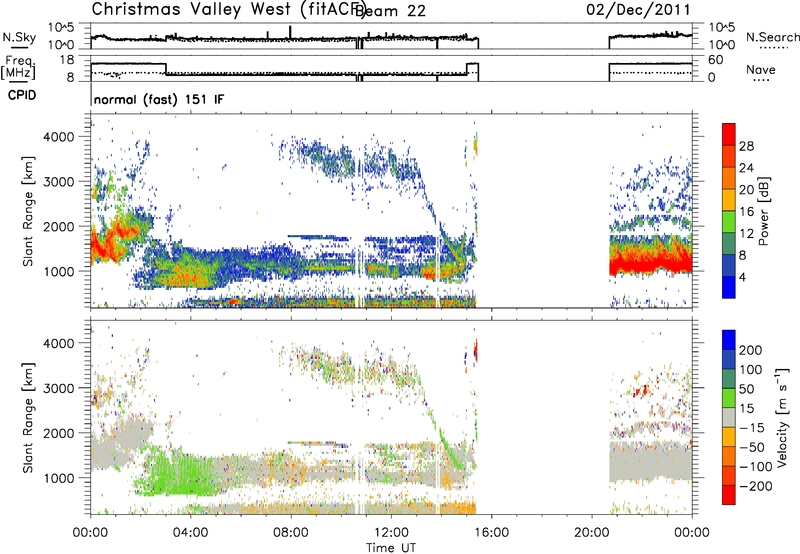This screenshot has height=554, width=800.
Task: Click the '200' velocity colorbar value
Action: 751,350
